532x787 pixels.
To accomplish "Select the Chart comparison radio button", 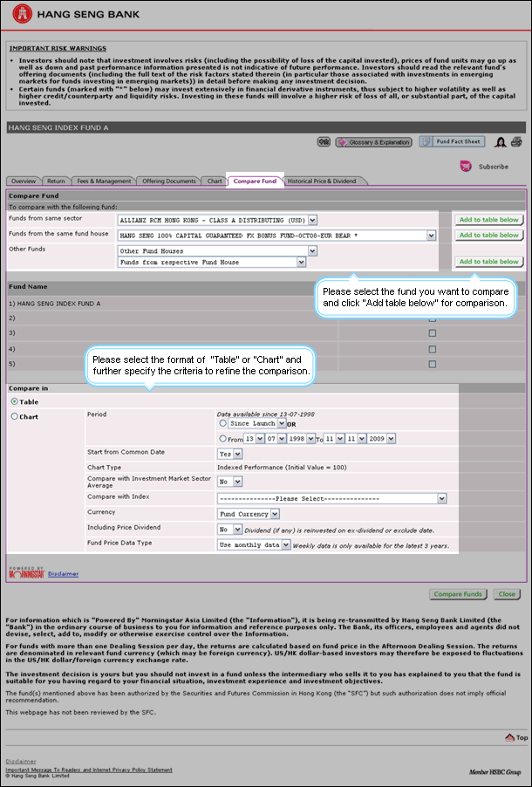I will [15, 416].
